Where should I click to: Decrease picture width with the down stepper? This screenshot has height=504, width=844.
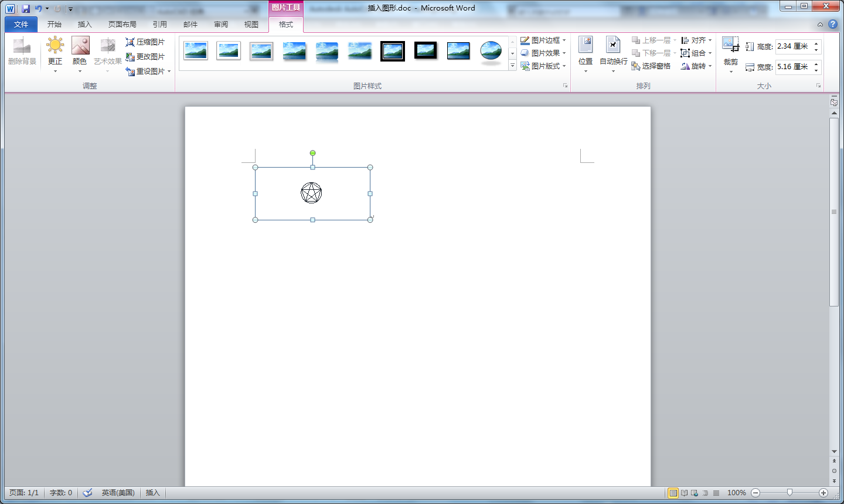point(816,70)
